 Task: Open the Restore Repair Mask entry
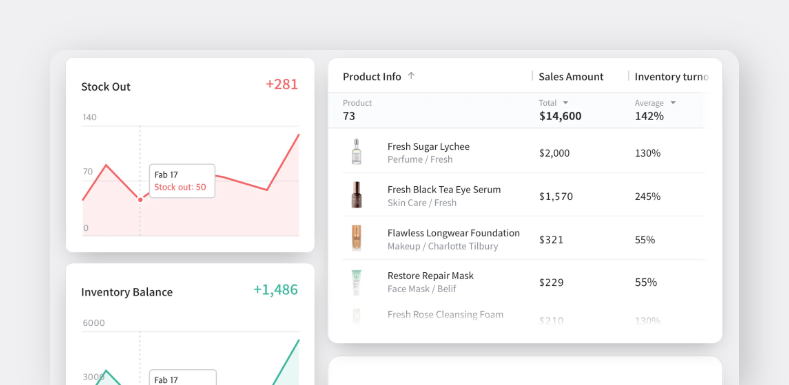click(430, 276)
